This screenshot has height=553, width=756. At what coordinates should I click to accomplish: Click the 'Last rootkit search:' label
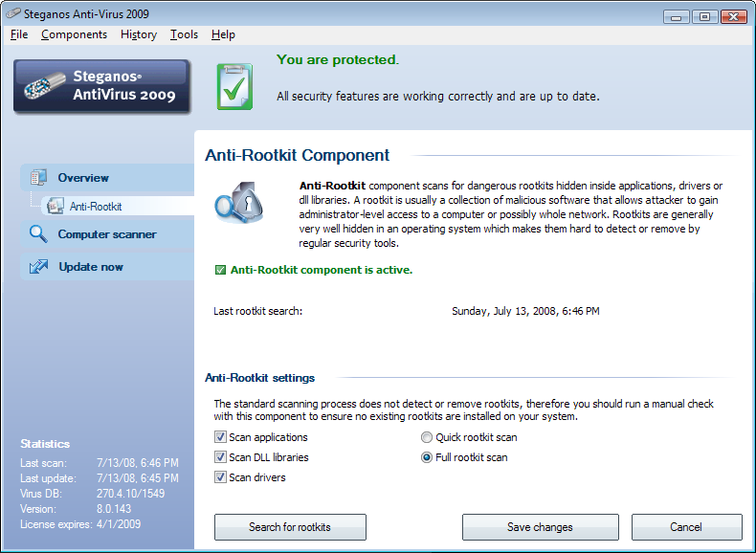point(258,311)
